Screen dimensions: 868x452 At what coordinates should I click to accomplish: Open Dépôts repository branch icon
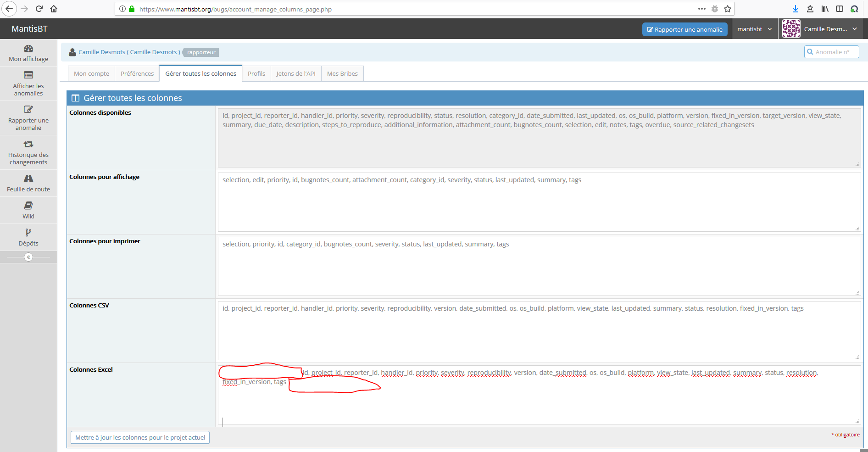(x=28, y=233)
